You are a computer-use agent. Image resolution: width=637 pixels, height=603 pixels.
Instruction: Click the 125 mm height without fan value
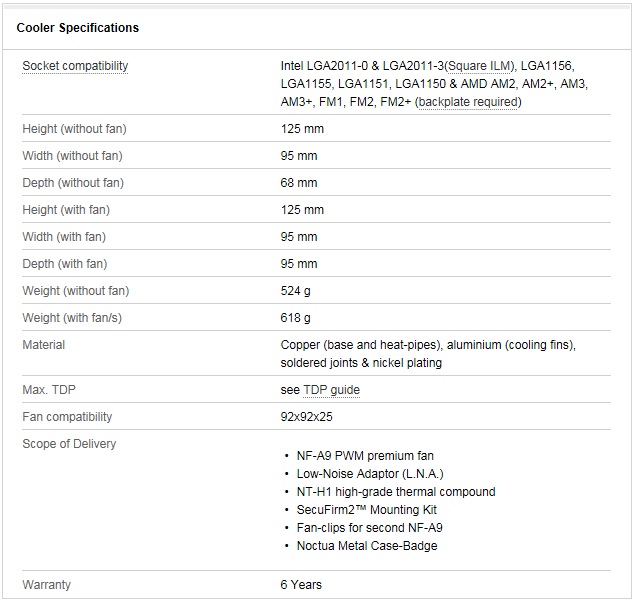tap(302, 129)
